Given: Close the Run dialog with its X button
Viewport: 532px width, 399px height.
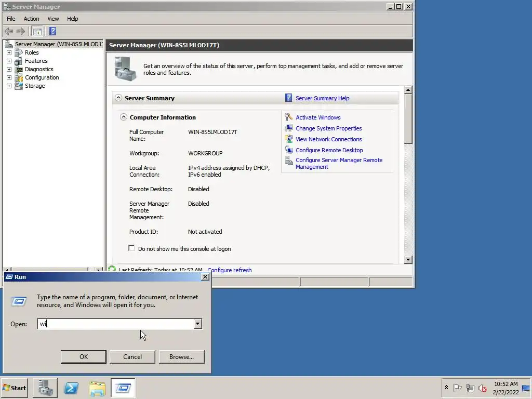Looking at the screenshot, I should pos(205,277).
